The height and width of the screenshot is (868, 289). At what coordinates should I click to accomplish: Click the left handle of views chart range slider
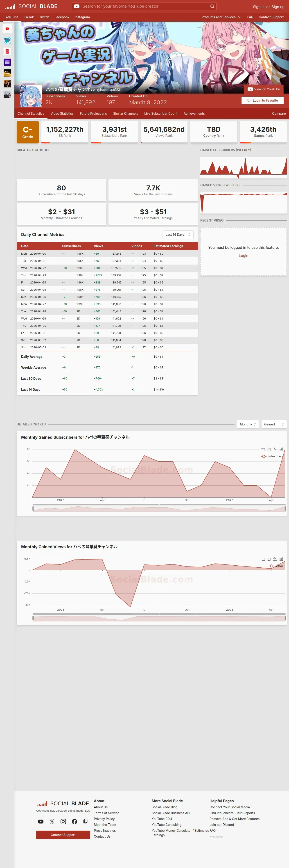tap(33, 618)
